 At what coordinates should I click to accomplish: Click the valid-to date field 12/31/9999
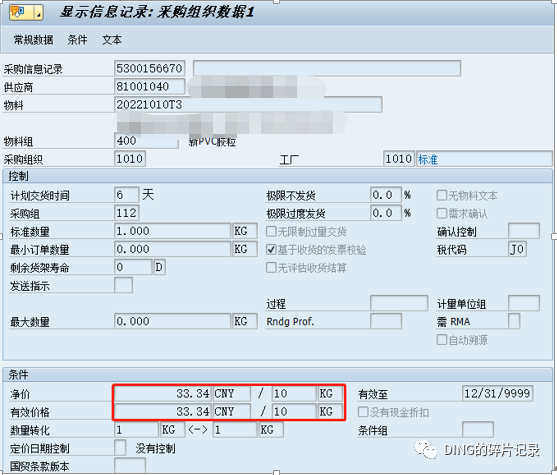click(498, 394)
